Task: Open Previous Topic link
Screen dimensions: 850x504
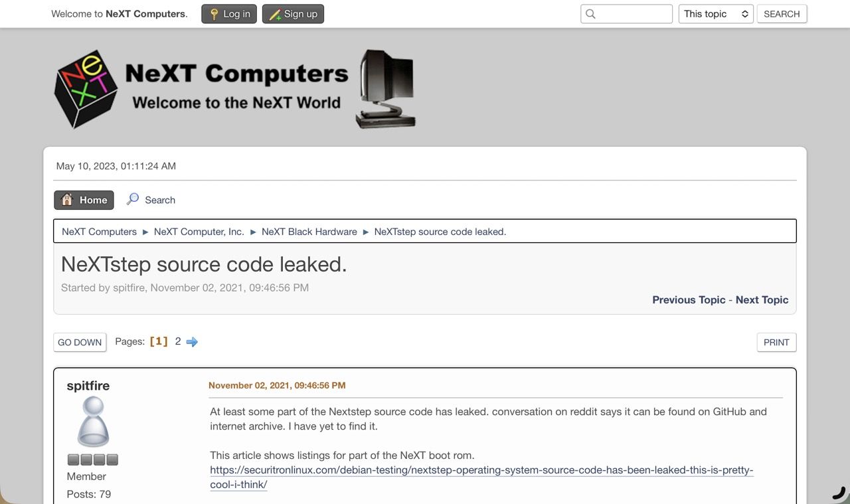Action: click(689, 299)
